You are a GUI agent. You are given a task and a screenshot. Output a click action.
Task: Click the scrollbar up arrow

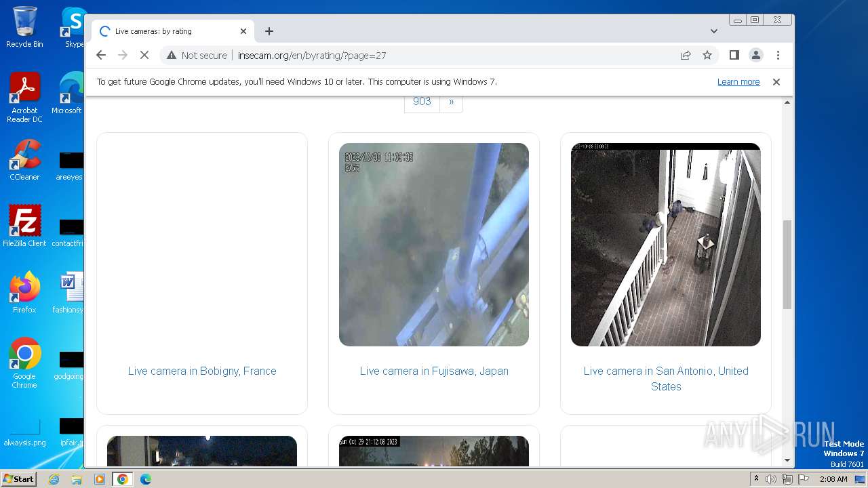(787, 102)
